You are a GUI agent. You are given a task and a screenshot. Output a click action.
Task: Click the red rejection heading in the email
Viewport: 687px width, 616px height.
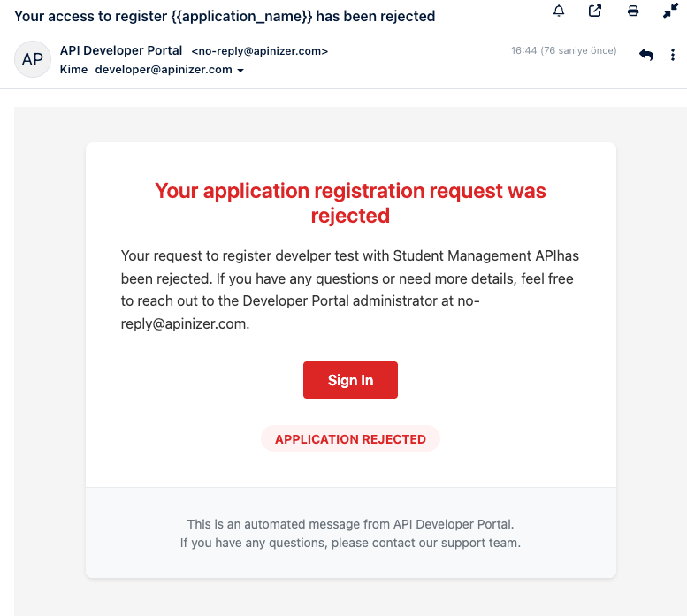point(350,202)
